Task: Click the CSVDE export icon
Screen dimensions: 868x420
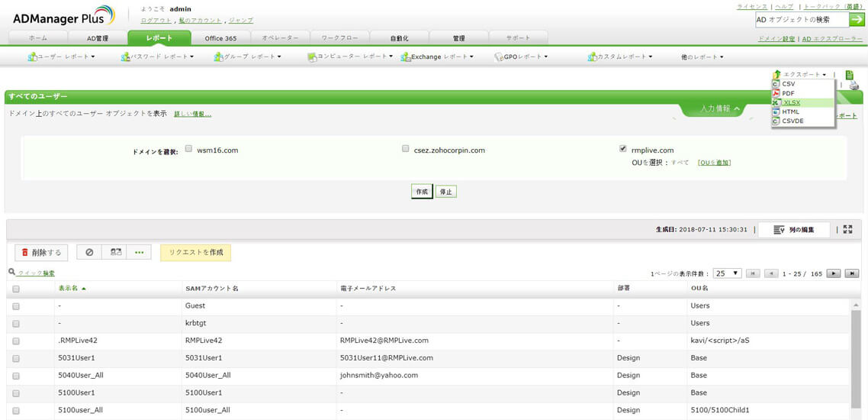Action: pyautogui.click(x=776, y=121)
